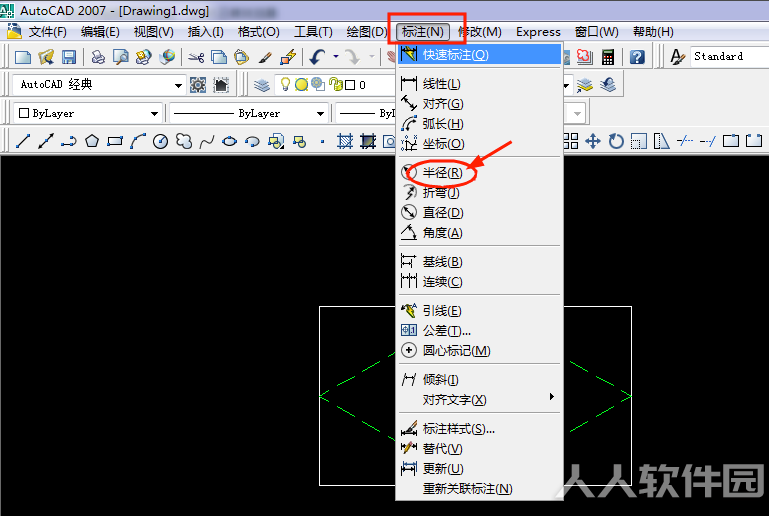Open the Layer Properties Manager
The image size is (769, 516).
click(x=262, y=85)
